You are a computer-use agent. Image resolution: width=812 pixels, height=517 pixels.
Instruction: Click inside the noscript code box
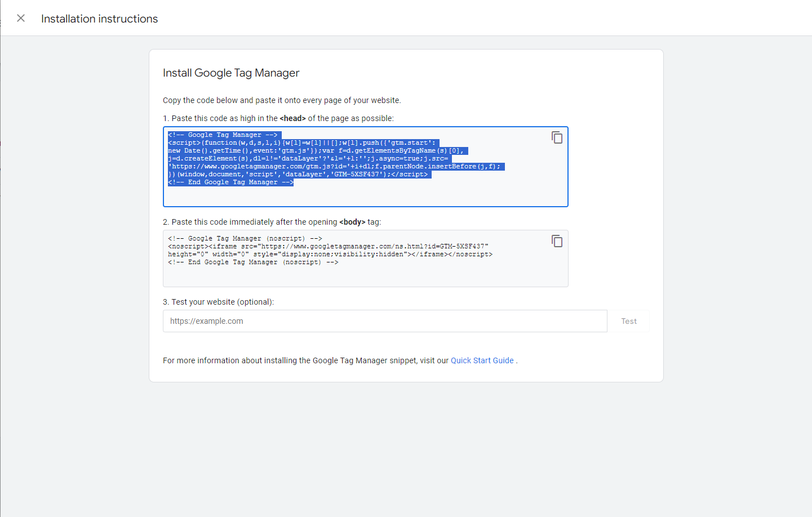[365, 258]
